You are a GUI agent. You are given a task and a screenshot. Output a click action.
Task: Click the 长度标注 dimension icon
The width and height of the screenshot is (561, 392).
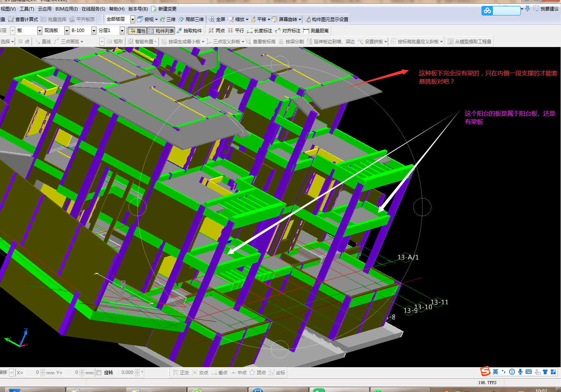point(250,30)
